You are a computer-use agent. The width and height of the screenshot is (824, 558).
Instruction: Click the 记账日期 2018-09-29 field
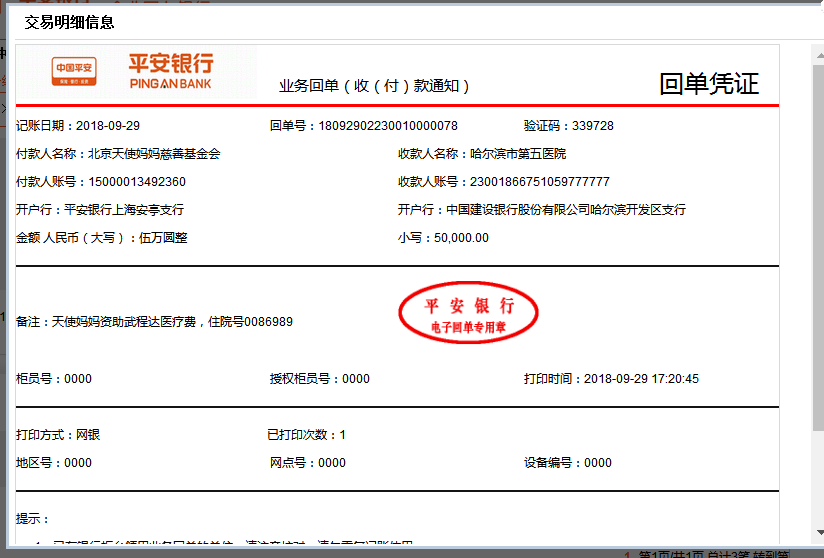point(78,126)
